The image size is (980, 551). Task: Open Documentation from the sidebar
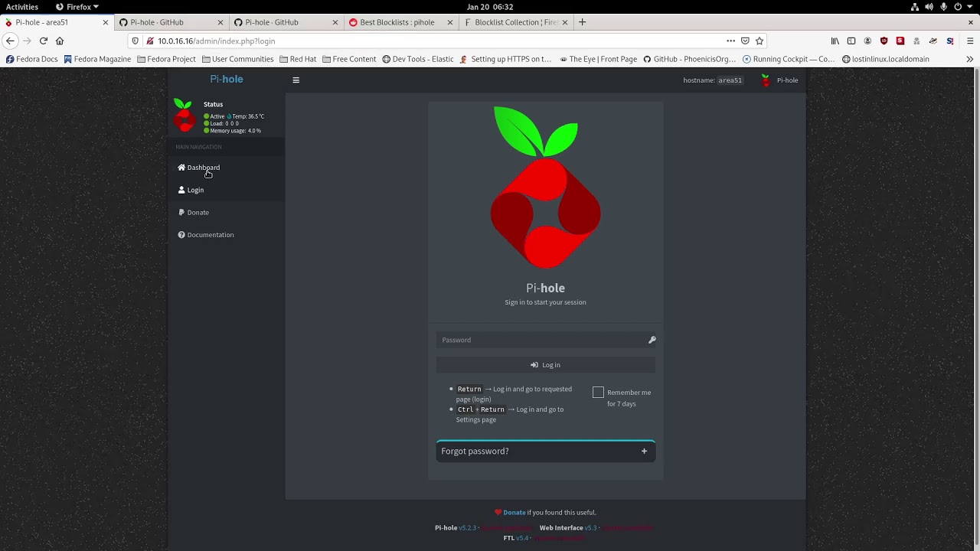point(210,235)
